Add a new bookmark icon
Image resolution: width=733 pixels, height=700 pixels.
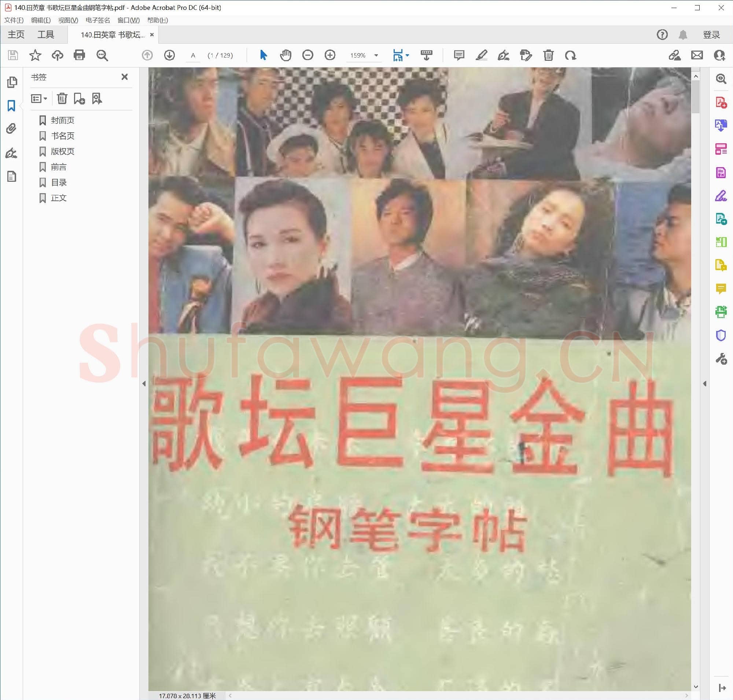click(x=79, y=99)
